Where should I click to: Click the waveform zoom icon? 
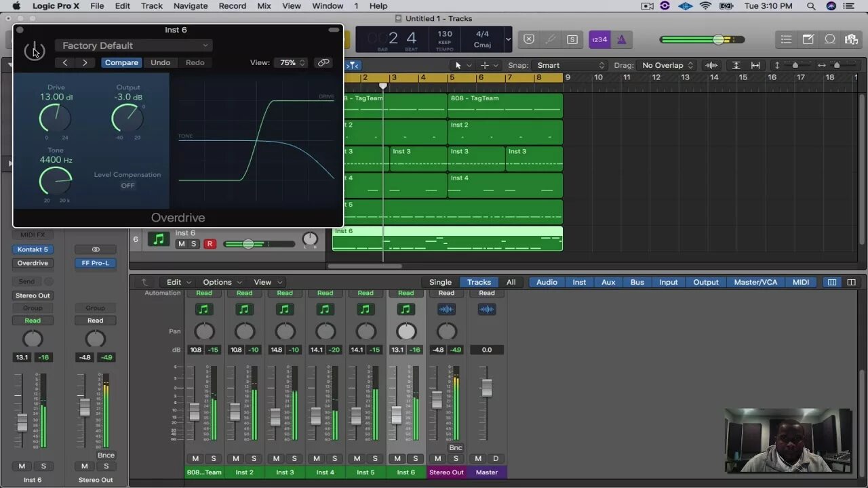coord(711,65)
